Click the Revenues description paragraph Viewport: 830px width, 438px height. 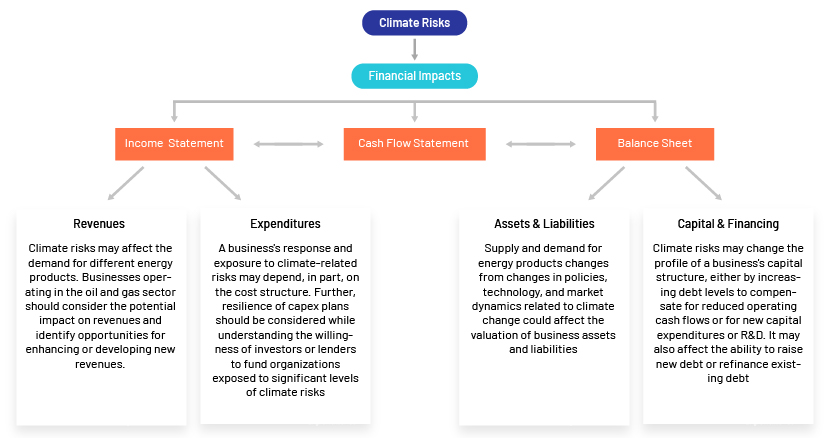point(100,306)
